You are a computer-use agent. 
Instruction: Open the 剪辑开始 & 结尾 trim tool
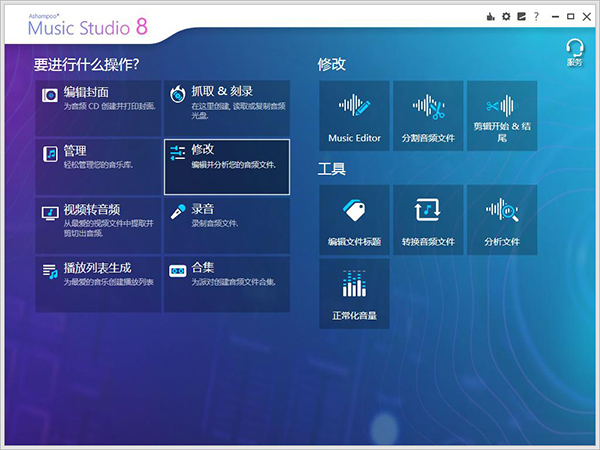[x=502, y=116]
